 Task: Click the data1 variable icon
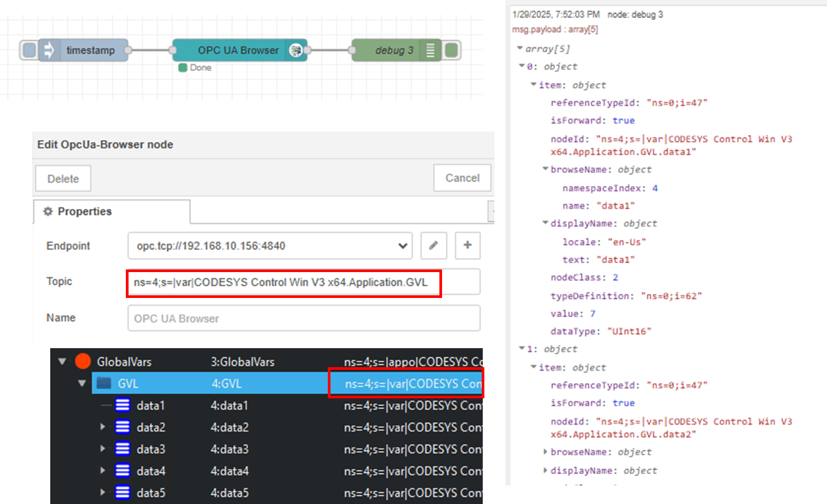pos(123,405)
